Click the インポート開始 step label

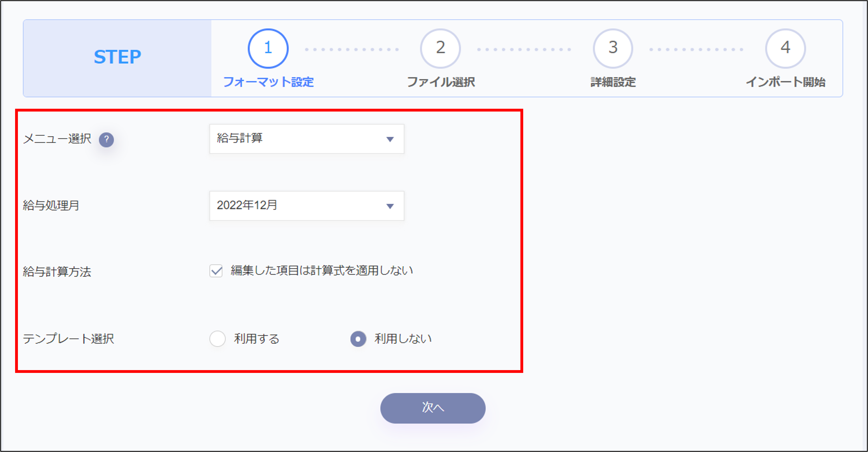(x=786, y=82)
